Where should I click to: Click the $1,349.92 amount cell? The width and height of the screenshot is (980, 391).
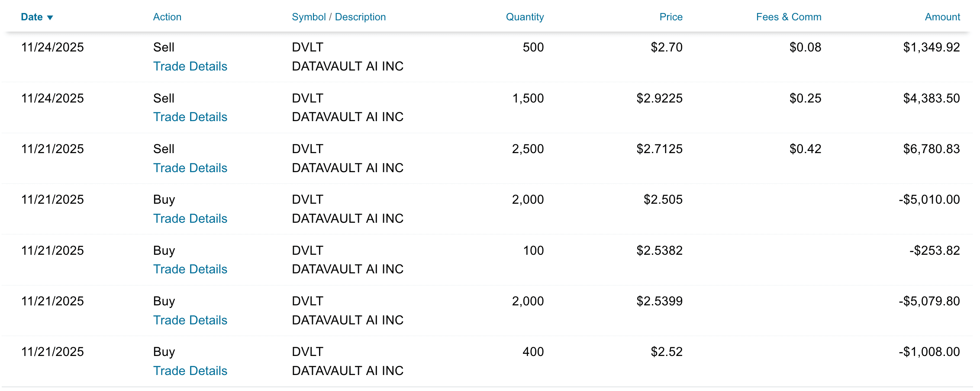(x=931, y=48)
